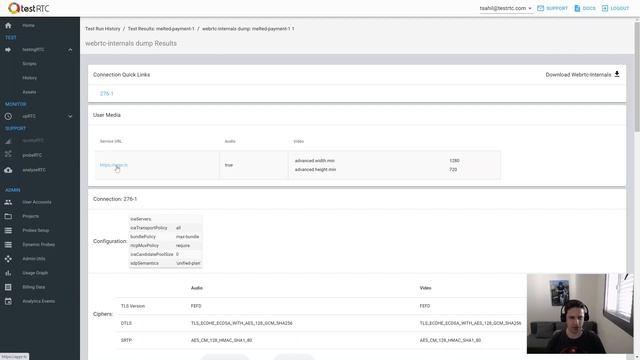
Task: Click the Usage Graph bar chart icon
Action: click(x=8, y=273)
